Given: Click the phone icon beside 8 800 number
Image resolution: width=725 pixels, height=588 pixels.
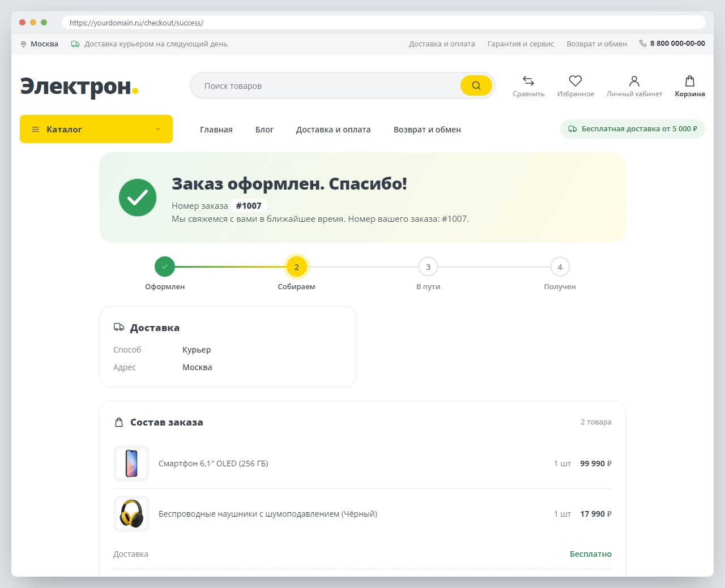Looking at the screenshot, I should point(643,44).
